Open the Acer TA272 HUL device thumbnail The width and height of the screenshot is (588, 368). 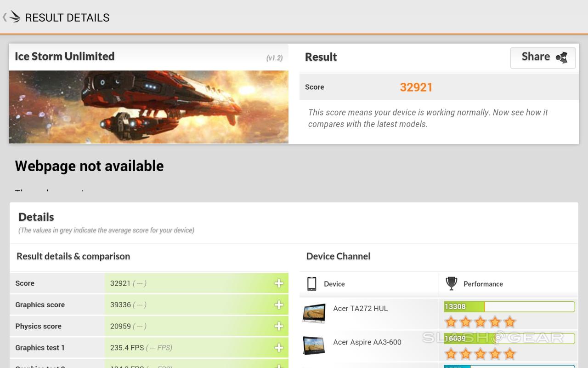pos(314,313)
